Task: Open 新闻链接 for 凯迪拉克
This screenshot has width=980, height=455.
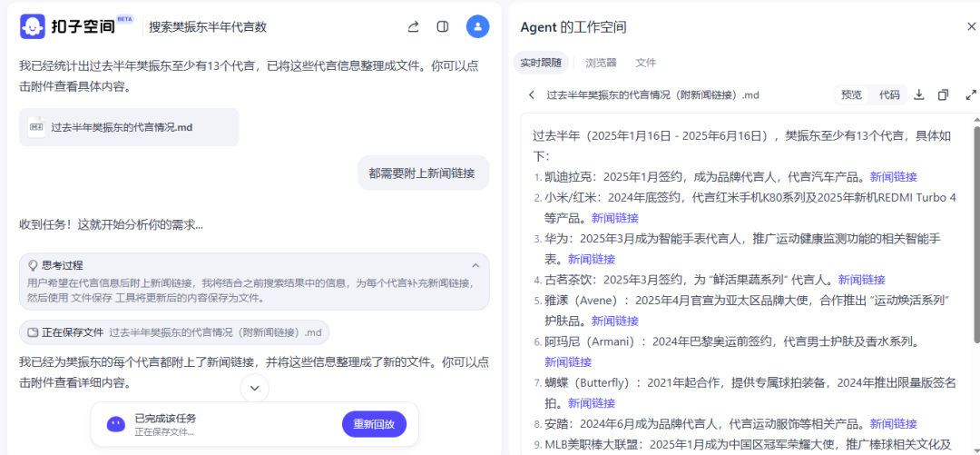Action: 893,177
